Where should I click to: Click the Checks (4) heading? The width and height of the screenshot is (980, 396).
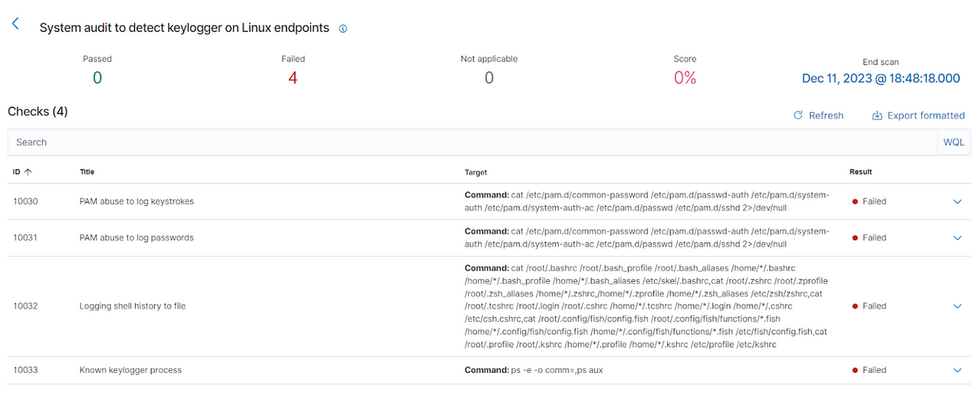click(x=38, y=111)
